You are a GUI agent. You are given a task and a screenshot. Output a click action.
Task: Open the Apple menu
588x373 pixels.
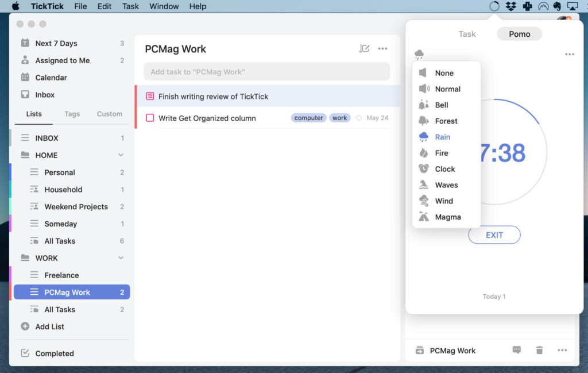click(x=16, y=6)
